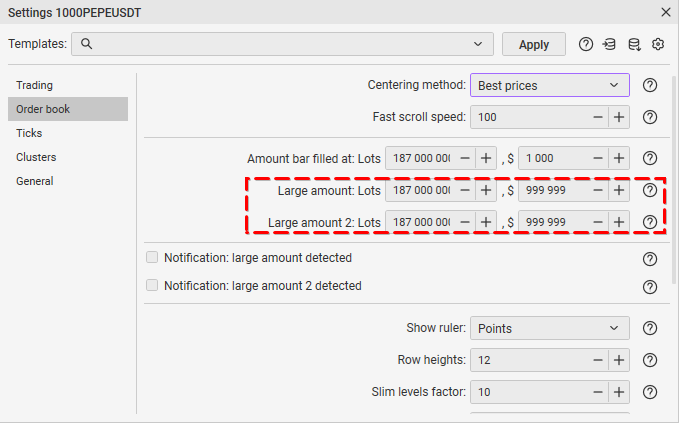Open the Templates dropdown arrow

(x=478, y=44)
